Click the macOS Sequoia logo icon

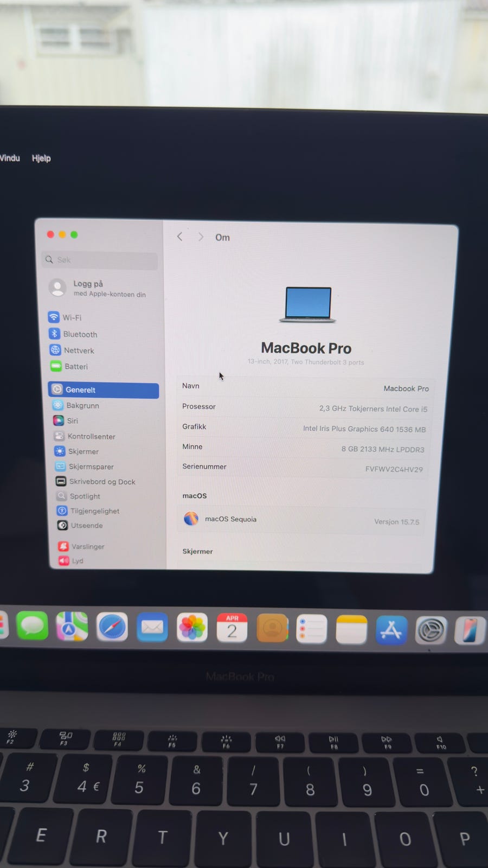[x=191, y=519]
